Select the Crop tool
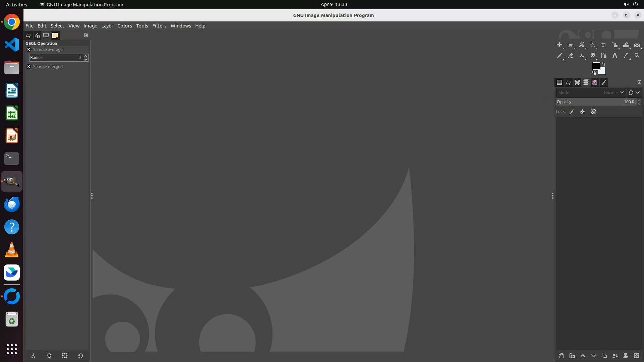Image resolution: width=644 pixels, height=362 pixels. coord(604,45)
